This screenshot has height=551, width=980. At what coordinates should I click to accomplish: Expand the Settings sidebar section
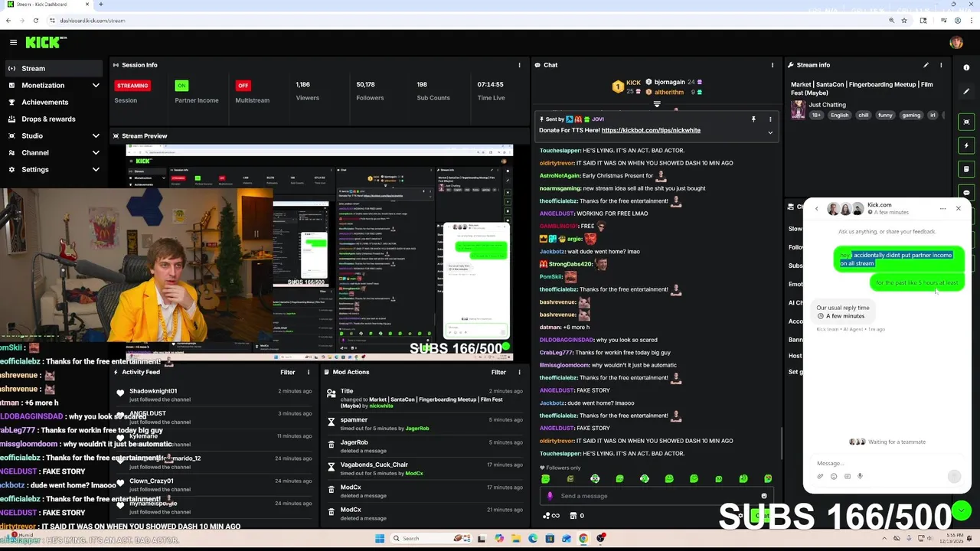click(x=54, y=169)
